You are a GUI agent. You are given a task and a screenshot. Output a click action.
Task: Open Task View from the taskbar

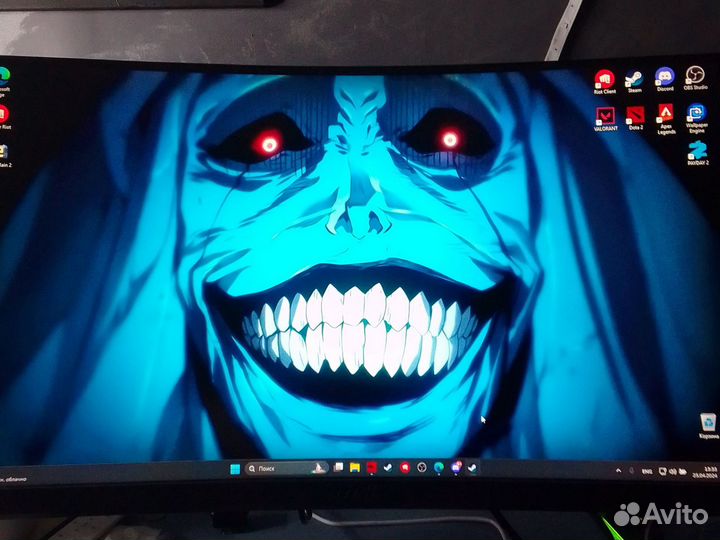[338, 467]
